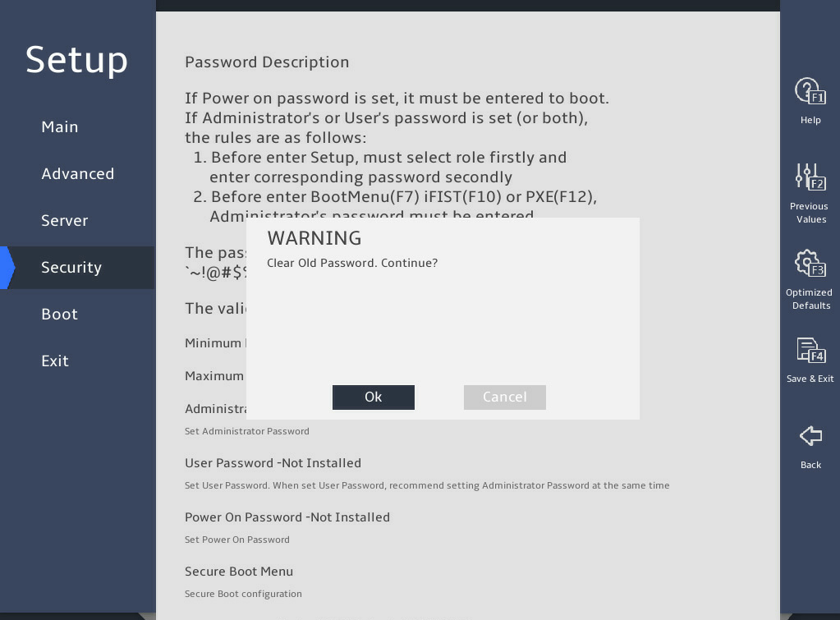Select Power On Password -Not Installed
The height and width of the screenshot is (620, 840).
(287, 517)
